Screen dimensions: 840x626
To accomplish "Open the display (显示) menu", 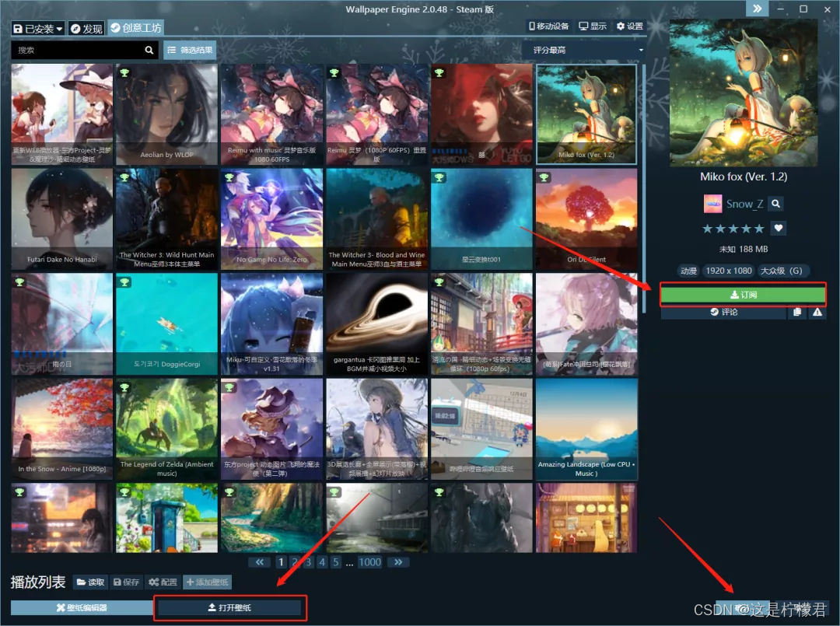I will [593, 26].
